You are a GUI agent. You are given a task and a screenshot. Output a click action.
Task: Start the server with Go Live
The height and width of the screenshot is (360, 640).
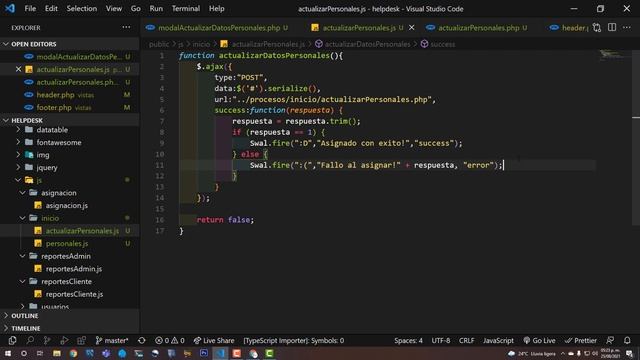pyautogui.click(x=539, y=340)
